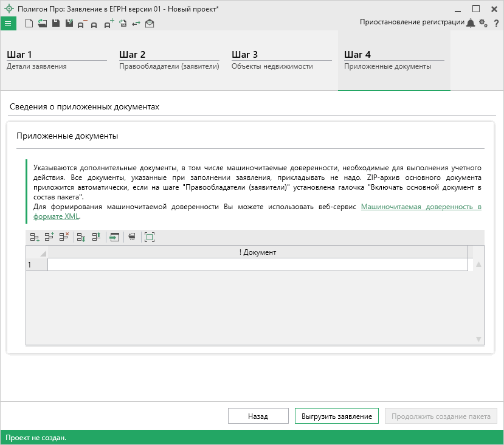Image resolution: width=504 pixels, height=445 pixels.
Task: Open the green hamburger main menu
Action: coord(8,23)
